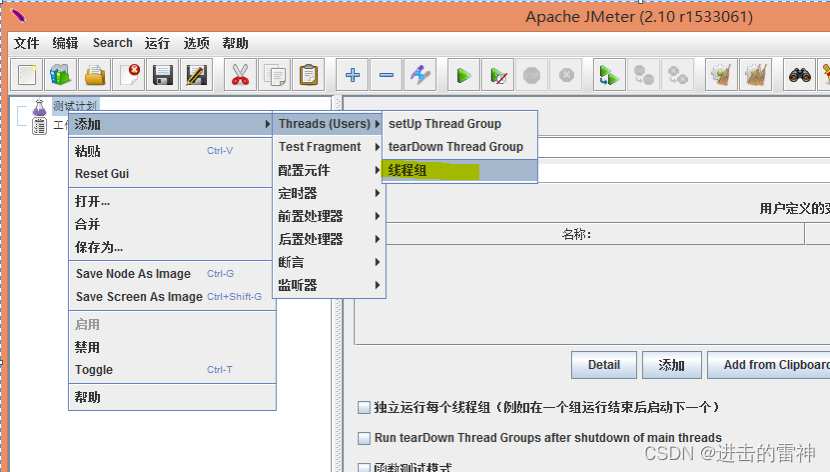Choose 保存为... in the context menu
830x472 pixels.
[172, 247]
